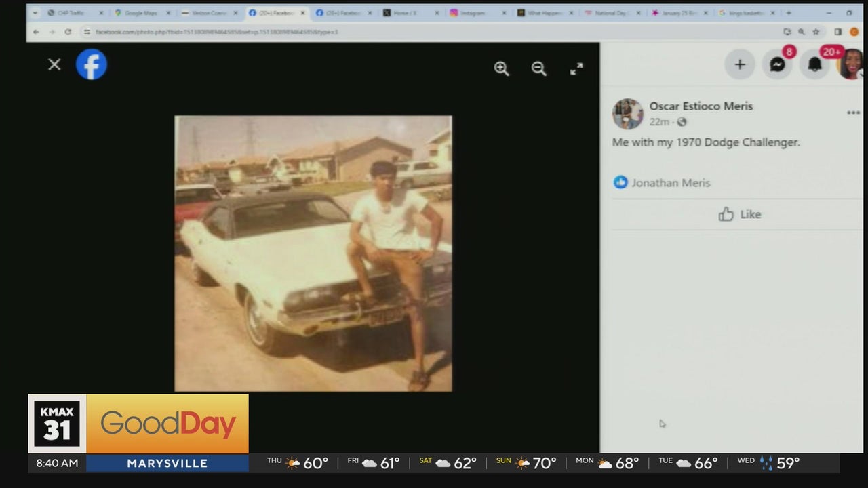Click the Facebook logo icon
The width and height of the screenshot is (868, 488).
[x=91, y=65]
